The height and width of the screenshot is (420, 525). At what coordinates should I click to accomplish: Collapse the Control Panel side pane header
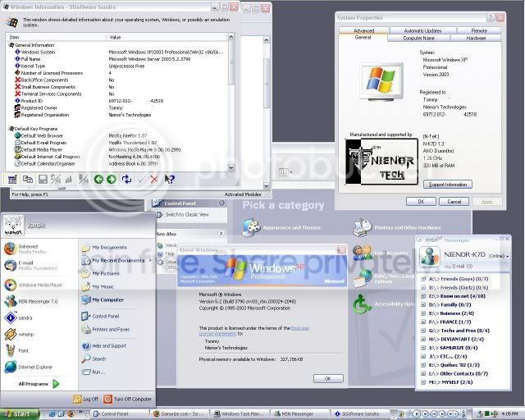tap(221, 203)
